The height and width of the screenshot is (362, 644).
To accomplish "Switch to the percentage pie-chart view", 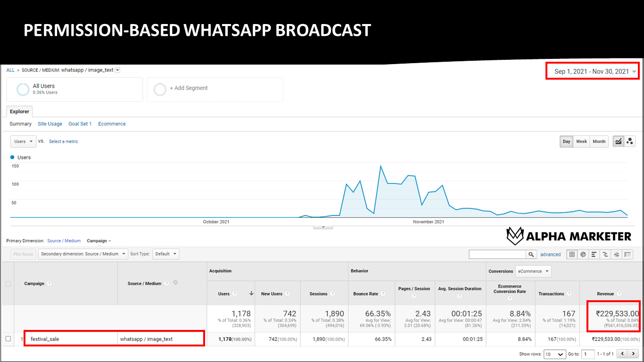I will (x=583, y=254).
